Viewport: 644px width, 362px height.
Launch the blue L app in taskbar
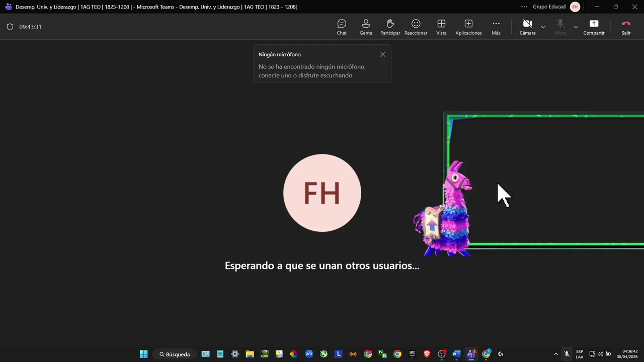pyautogui.click(x=339, y=354)
